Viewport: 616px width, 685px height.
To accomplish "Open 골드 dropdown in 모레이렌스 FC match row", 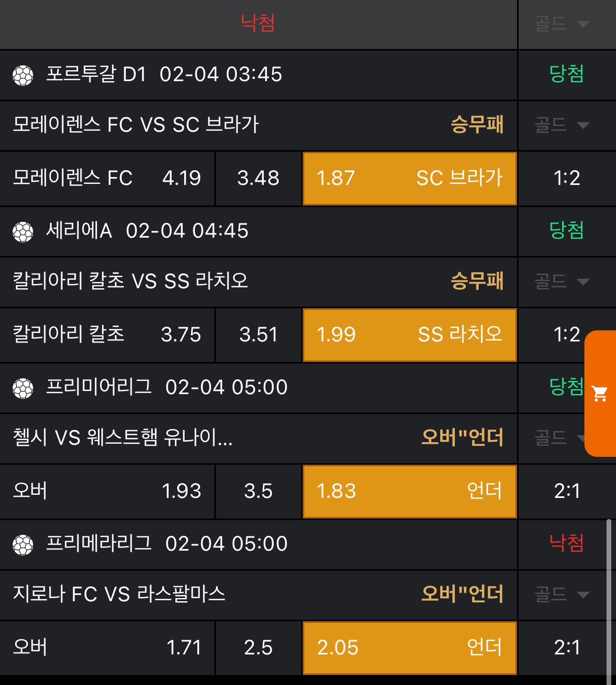I will point(561,125).
